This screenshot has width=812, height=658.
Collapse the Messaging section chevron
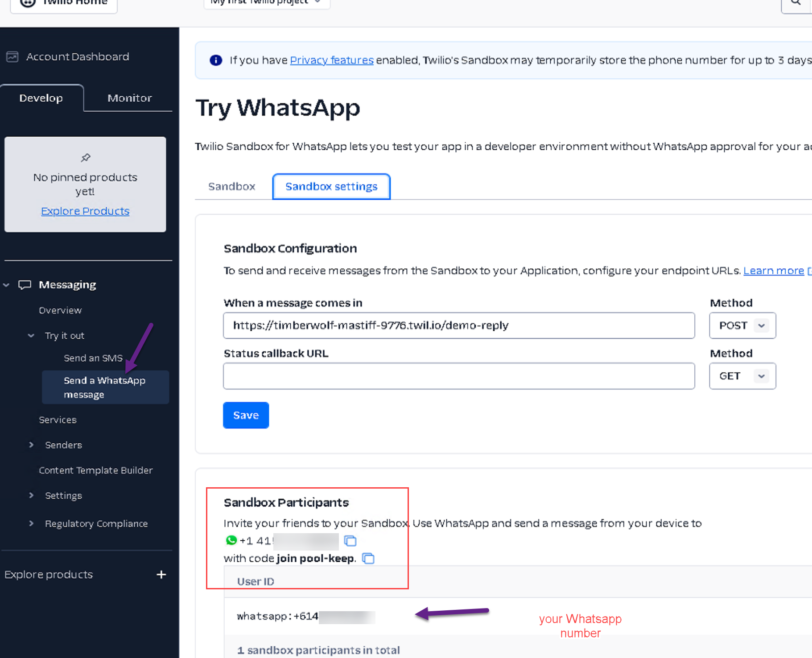[x=6, y=285]
